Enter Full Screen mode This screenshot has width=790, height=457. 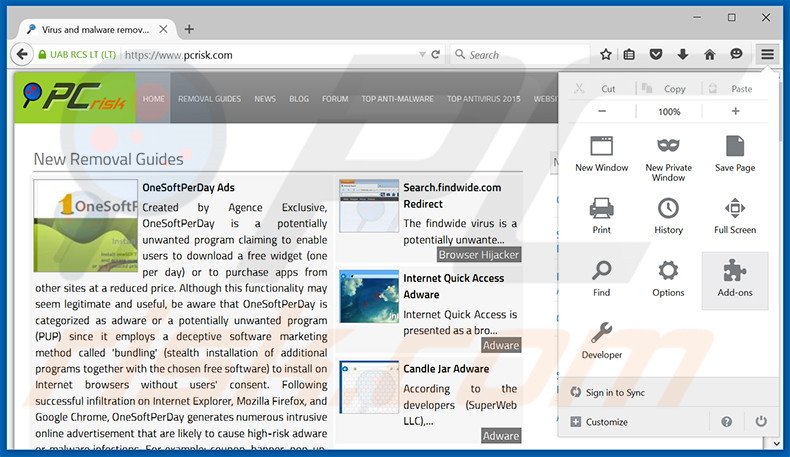pyautogui.click(x=735, y=216)
